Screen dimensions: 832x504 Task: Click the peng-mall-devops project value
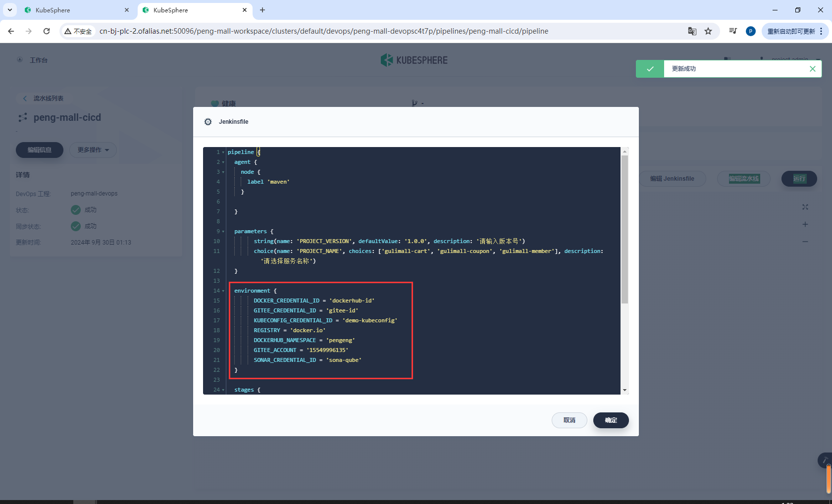(94, 194)
